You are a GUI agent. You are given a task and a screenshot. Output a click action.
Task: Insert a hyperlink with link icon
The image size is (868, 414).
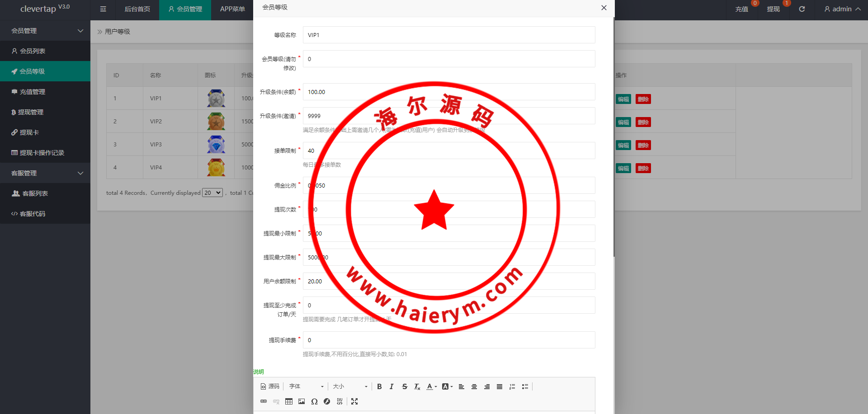[x=264, y=401]
